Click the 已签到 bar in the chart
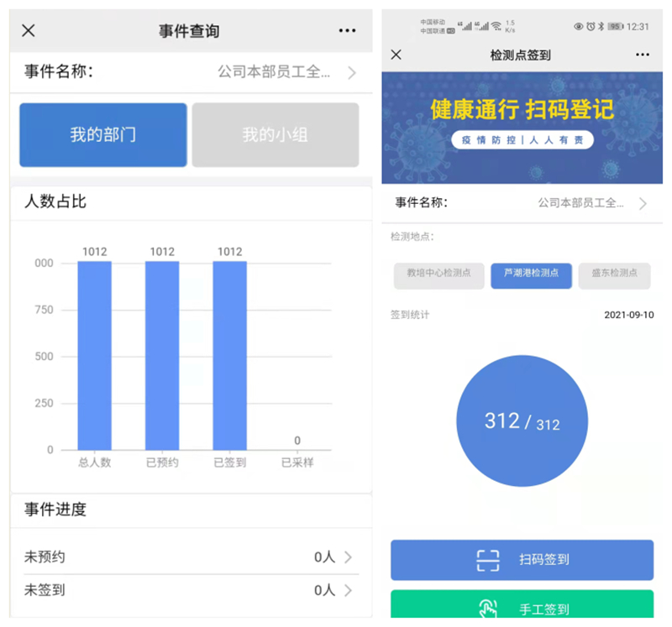672x627 pixels. 229,356
